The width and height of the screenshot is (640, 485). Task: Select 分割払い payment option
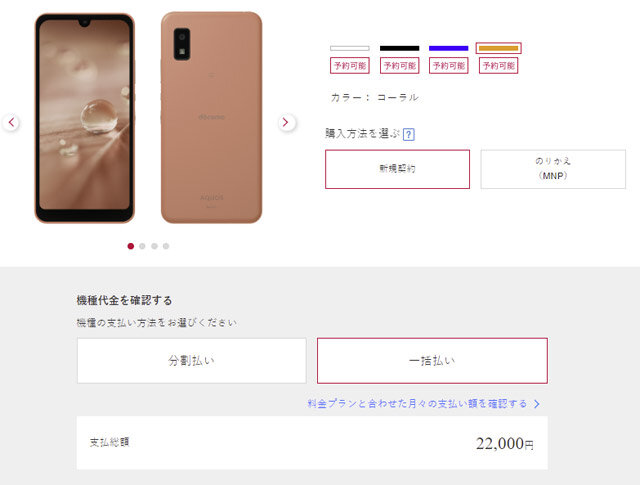[191, 360]
